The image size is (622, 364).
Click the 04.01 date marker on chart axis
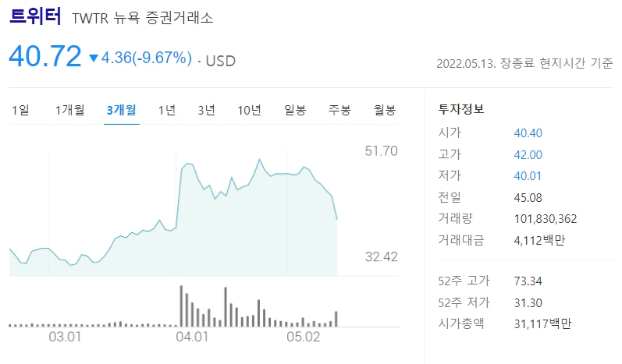coord(192,337)
